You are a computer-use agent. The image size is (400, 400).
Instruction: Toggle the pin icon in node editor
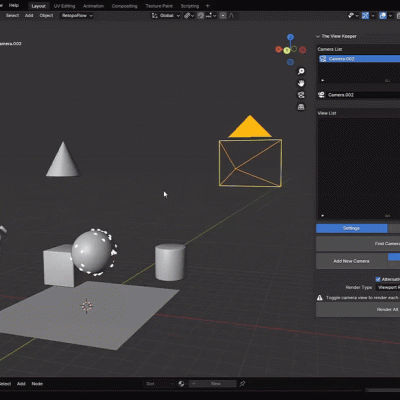point(242,384)
